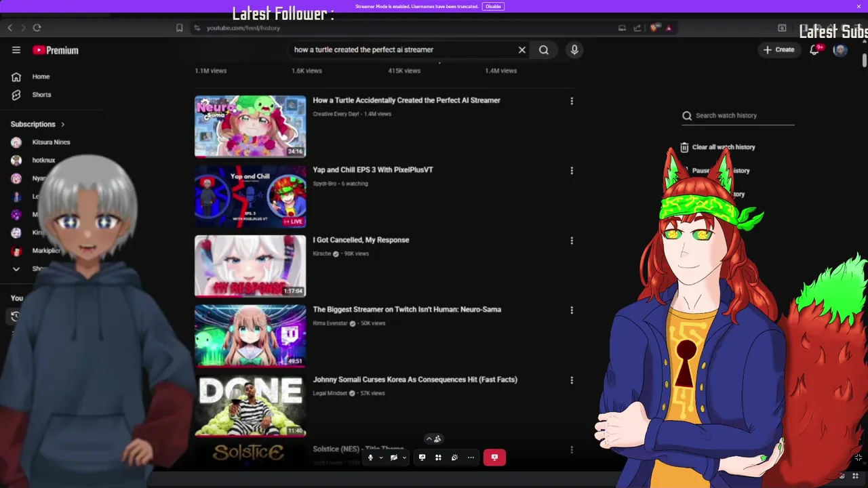The height and width of the screenshot is (488, 868).
Task: Clear the search box with X
Action: click(522, 49)
